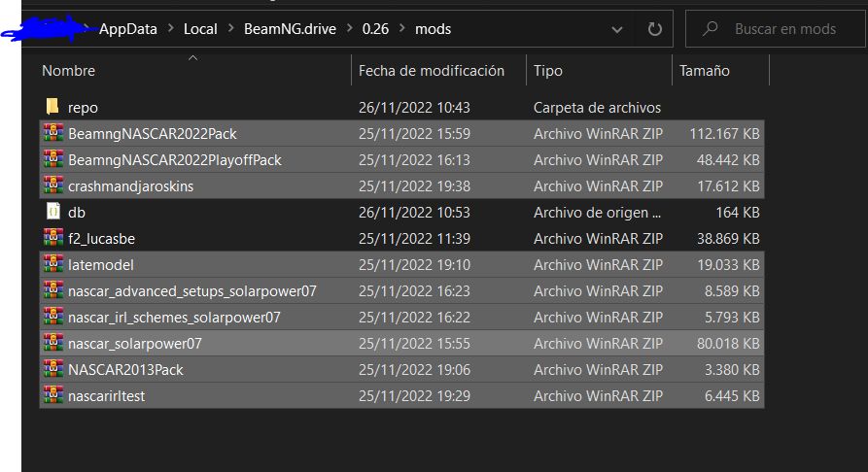Click the date 26/11/2022 10:43
The image size is (868, 472).
[414, 108]
